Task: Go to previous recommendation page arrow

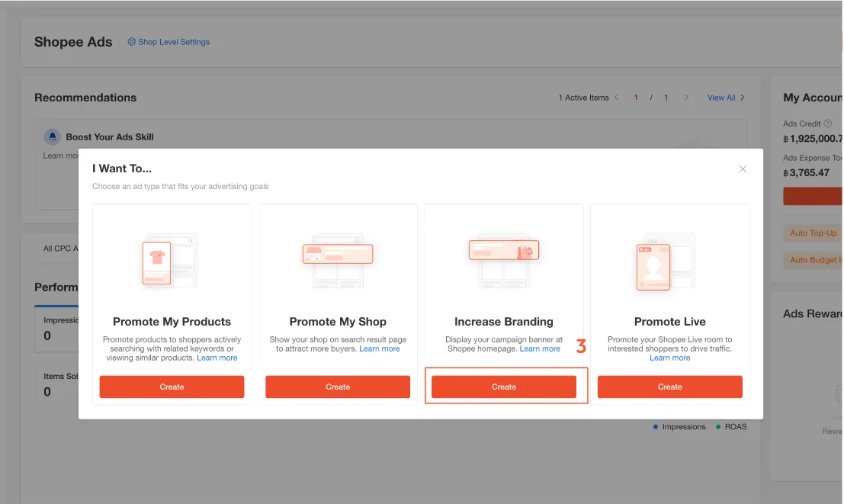Action: coord(616,98)
